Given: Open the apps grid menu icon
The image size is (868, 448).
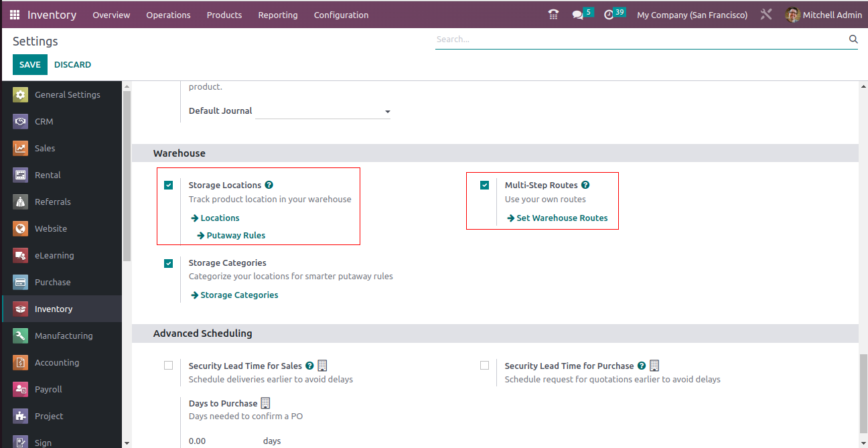Looking at the screenshot, I should point(15,15).
